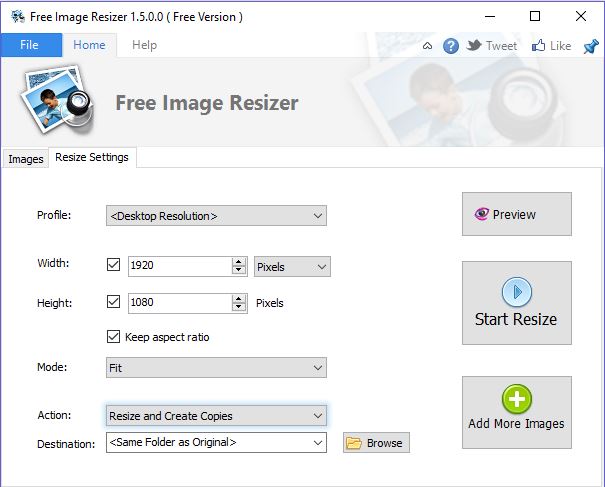
Task: Open the Profile dropdown showing Desktop Resolution
Action: 216,216
